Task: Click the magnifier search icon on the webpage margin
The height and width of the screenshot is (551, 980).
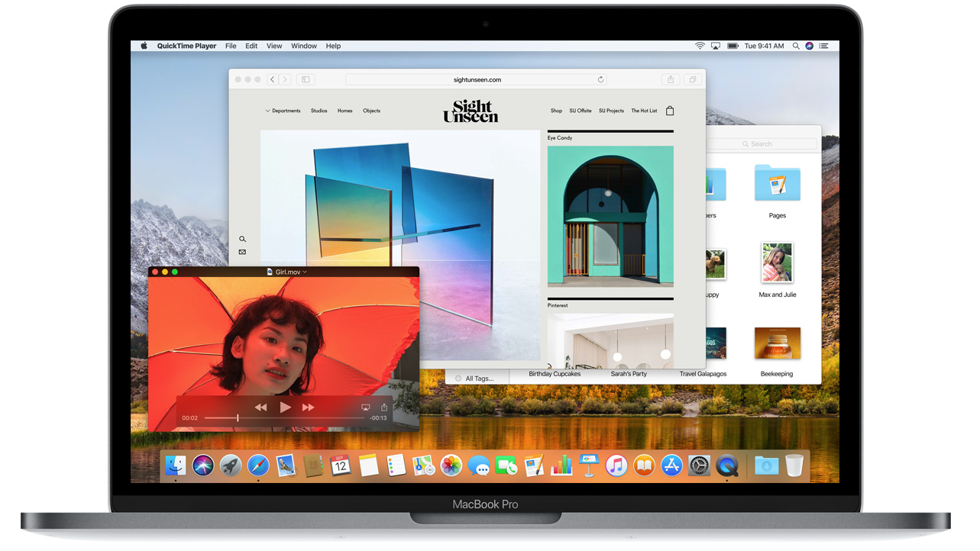Action: [x=243, y=239]
